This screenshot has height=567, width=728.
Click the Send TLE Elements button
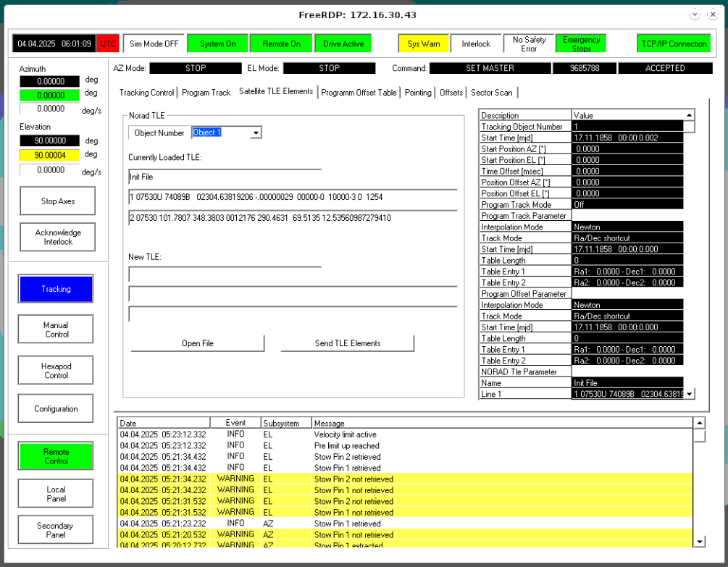point(347,343)
